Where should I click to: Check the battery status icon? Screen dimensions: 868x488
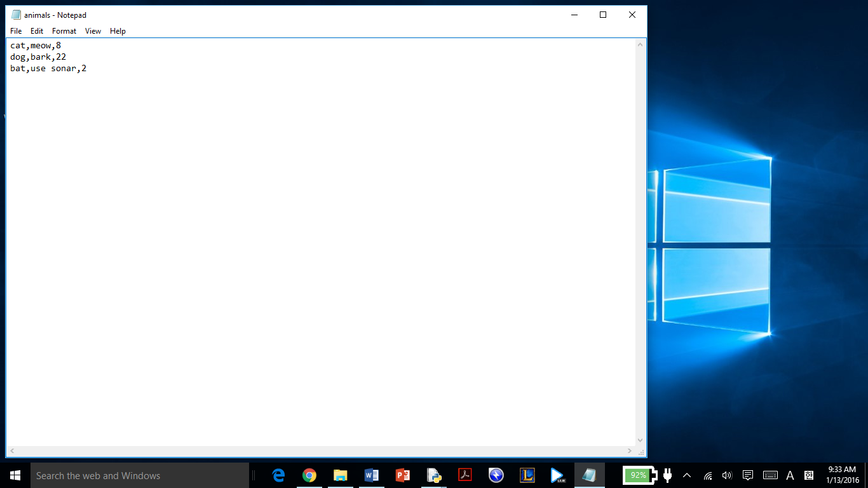coord(639,475)
